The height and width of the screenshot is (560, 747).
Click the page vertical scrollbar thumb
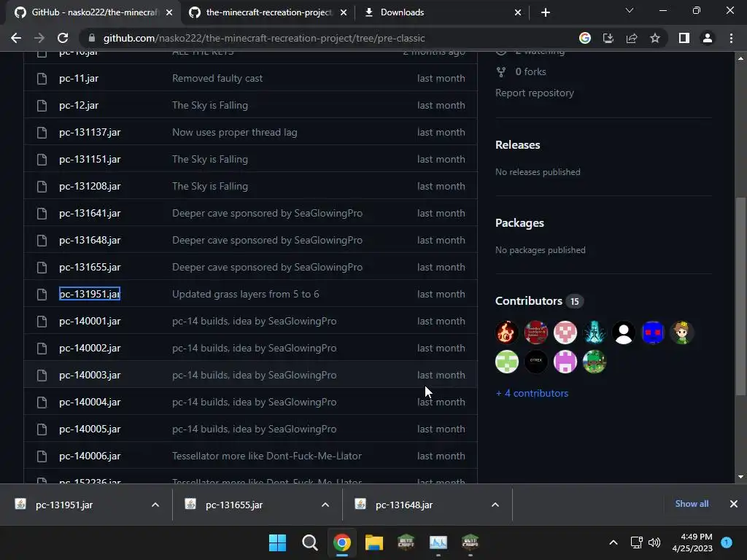click(x=740, y=296)
